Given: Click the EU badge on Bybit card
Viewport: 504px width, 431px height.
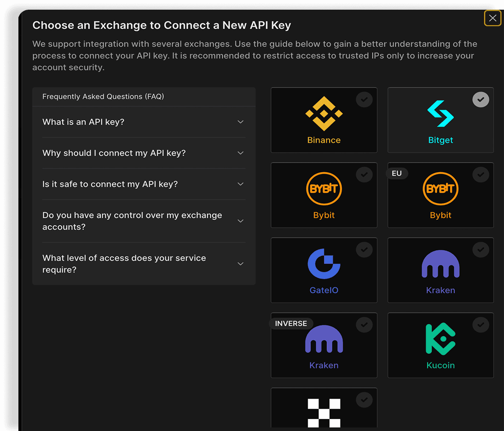Looking at the screenshot, I should pos(397,173).
